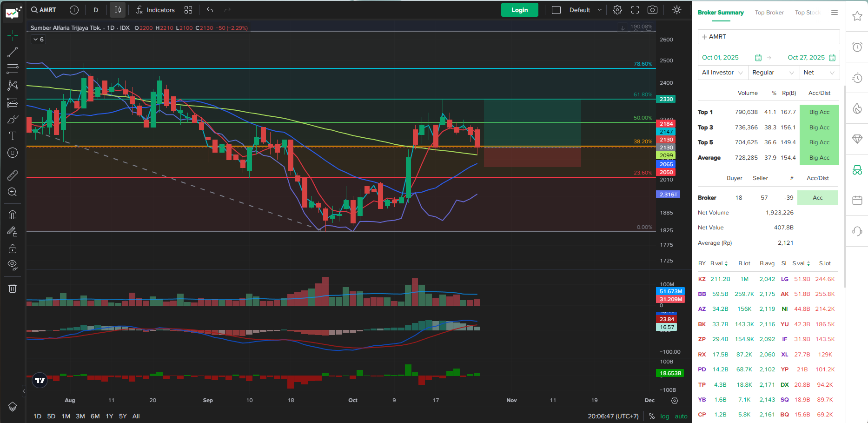This screenshot has width=868, height=423.
Task: Set time range to 1D
Action: [x=38, y=416]
